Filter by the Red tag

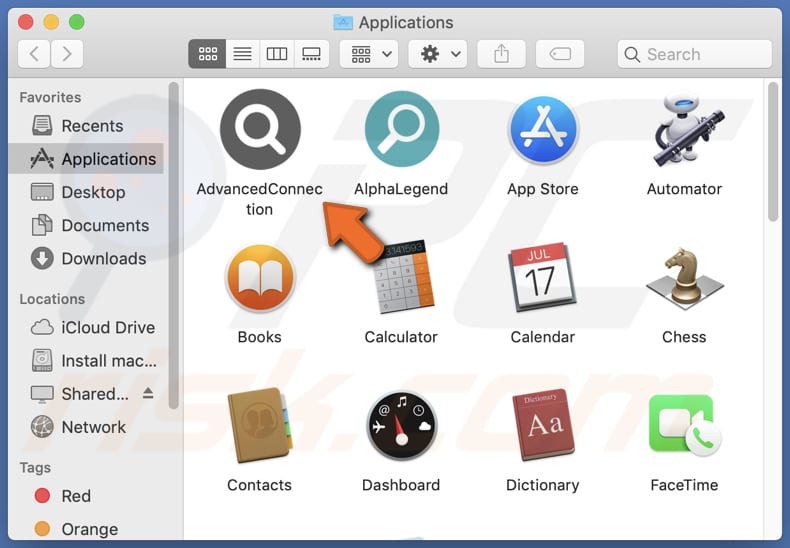coord(86,496)
